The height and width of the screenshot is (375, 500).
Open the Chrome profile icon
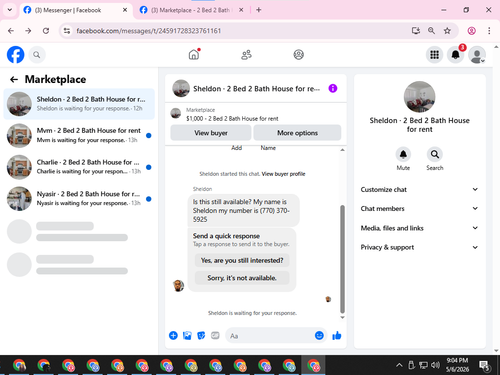click(x=471, y=31)
